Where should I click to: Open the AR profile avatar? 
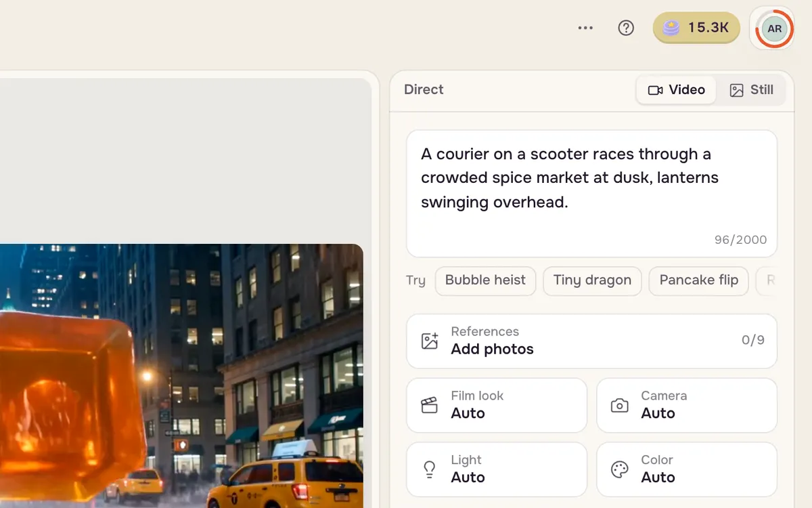pos(774,28)
